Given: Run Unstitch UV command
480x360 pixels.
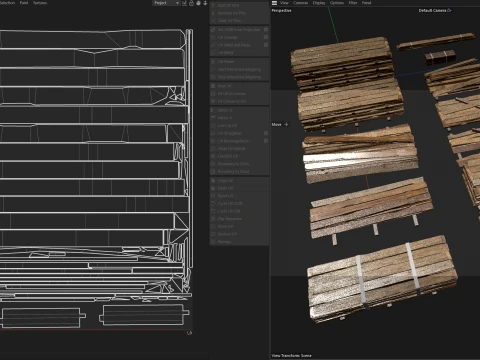Looking at the screenshot, I should (239, 156).
